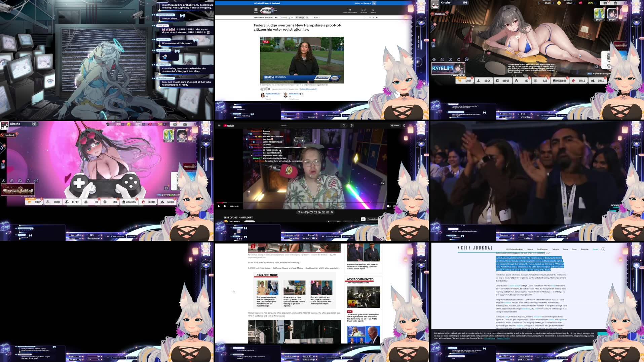Viewport: 644px width, 362px height.
Task: Open 'Dog owner takes heart attack' article
Action: point(267,294)
